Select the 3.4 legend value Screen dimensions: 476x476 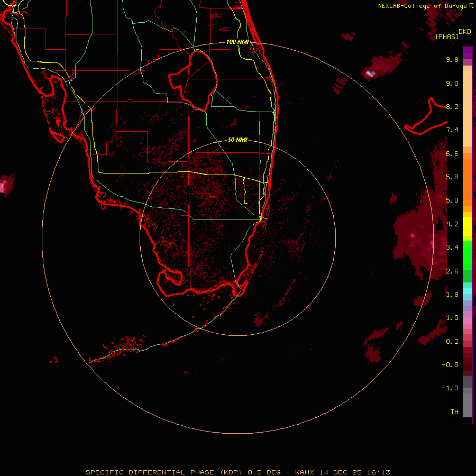452,248
